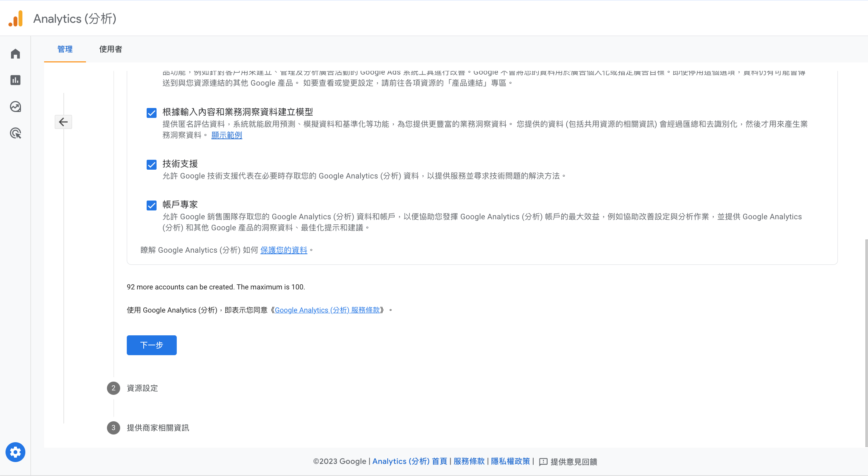The image size is (868, 476).
Task: Switch to the 管理 tab
Action: [65, 49]
